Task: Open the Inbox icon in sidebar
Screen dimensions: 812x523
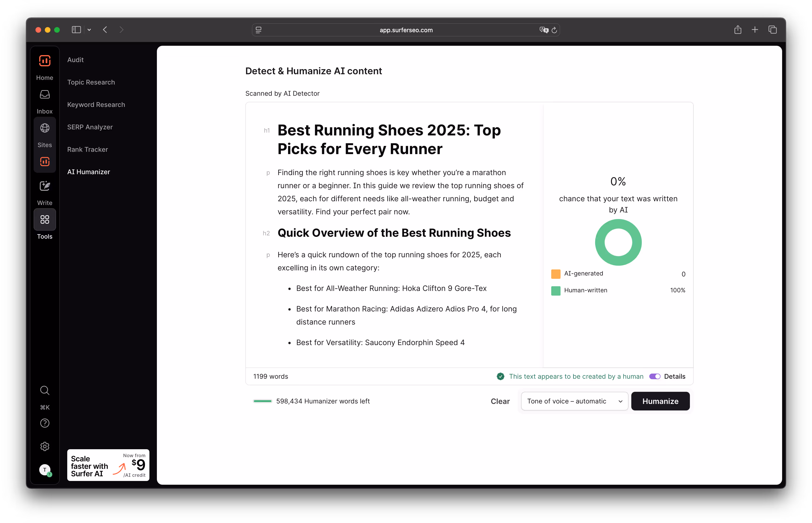Action: tap(45, 95)
